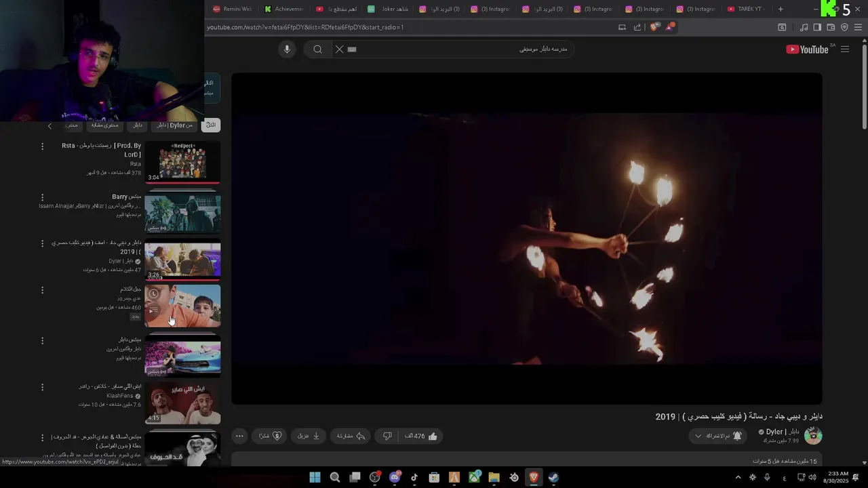Open the three-dot more actions button
Image resolution: width=868 pixels, height=488 pixels.
point(239,436)
